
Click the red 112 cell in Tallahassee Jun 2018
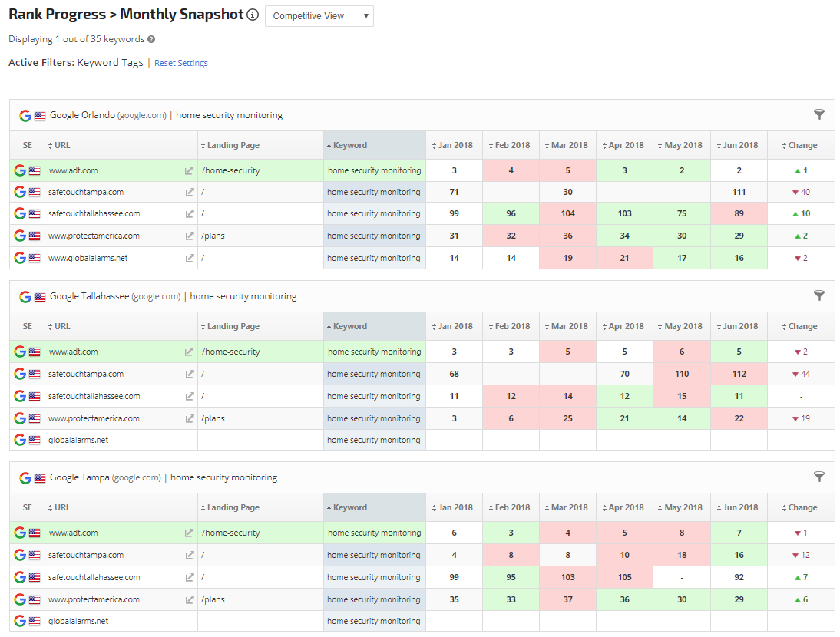(x=739, y=375)
